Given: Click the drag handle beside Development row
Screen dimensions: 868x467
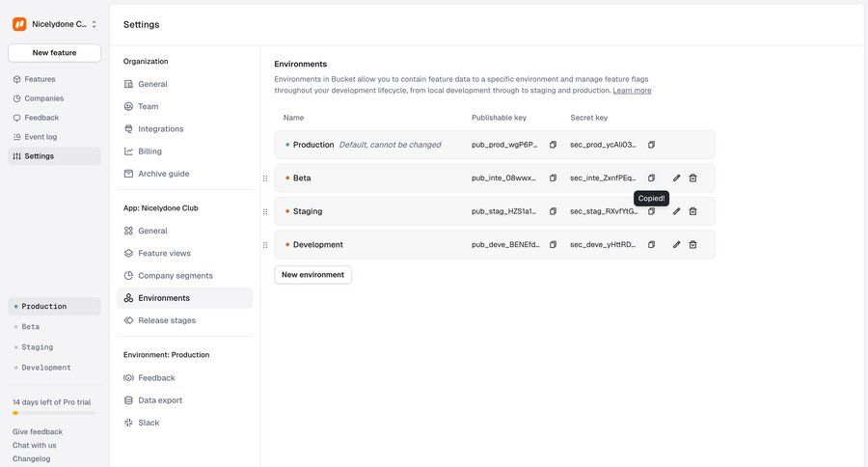Looking at the screenshot, I should pos(265,245).
